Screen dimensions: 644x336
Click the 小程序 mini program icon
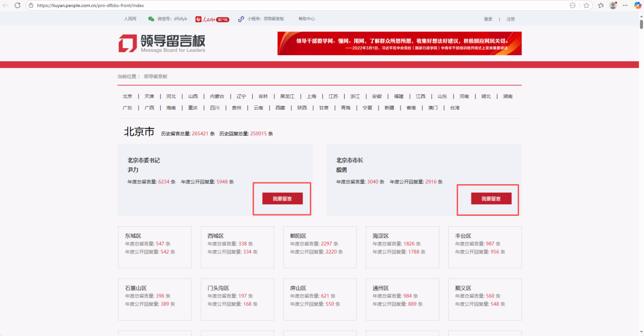point(241,19)
